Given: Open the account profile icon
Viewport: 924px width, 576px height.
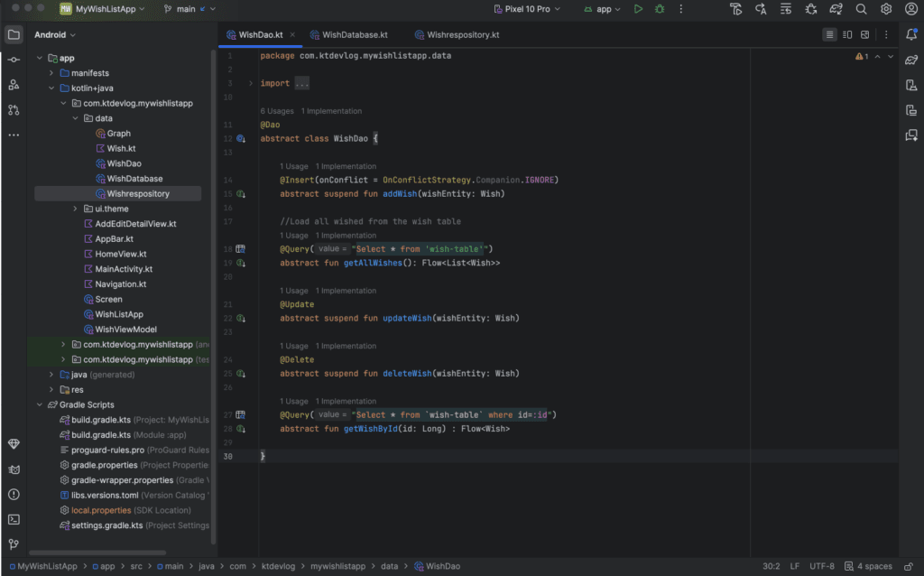Looking at the screenshot, I should click(911, 9).
